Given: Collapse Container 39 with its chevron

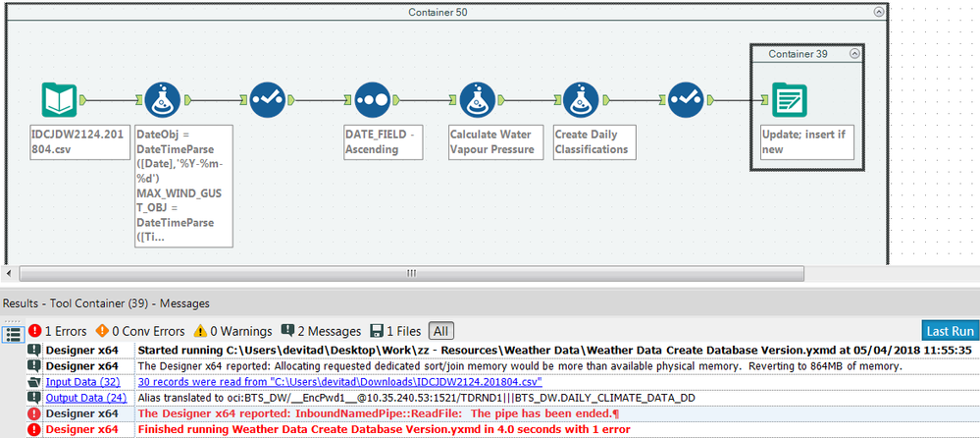Looking at the screenshot, I should point(854,54).
